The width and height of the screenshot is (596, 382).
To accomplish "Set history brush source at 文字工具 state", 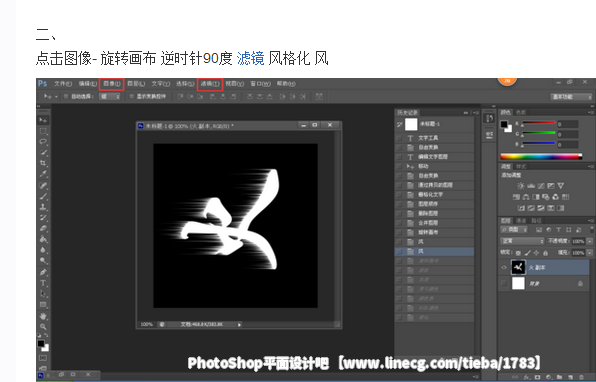I will (399, 138).
